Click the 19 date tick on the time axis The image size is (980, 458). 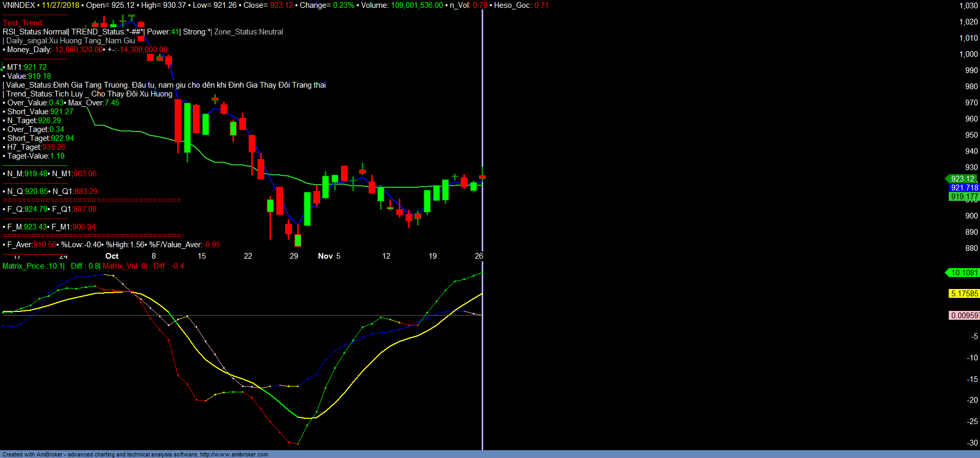[x=433, y=256]
